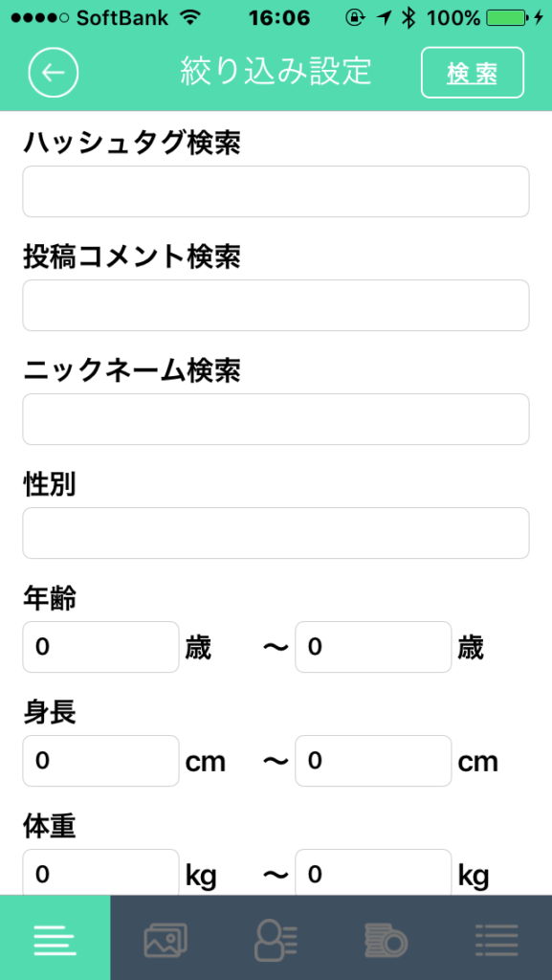Viewport: 552px width, 980px height.
Task: Click the minimum weight kg input
Action: pos(99,874)
